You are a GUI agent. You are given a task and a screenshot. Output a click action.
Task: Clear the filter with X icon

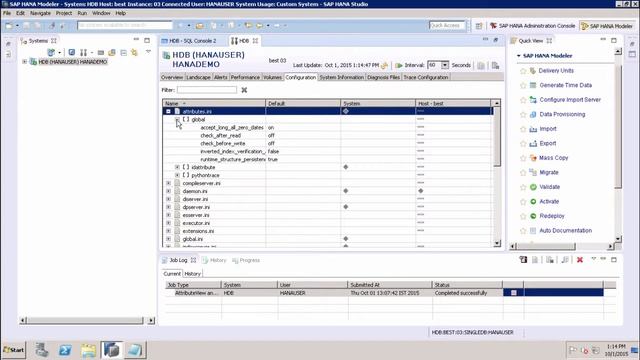(x=244, y=90)
